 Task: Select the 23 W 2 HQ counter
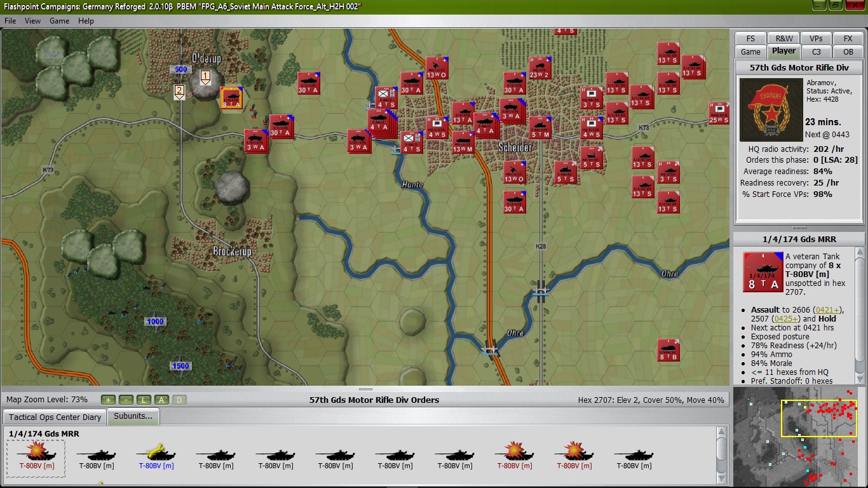(539, 68)
